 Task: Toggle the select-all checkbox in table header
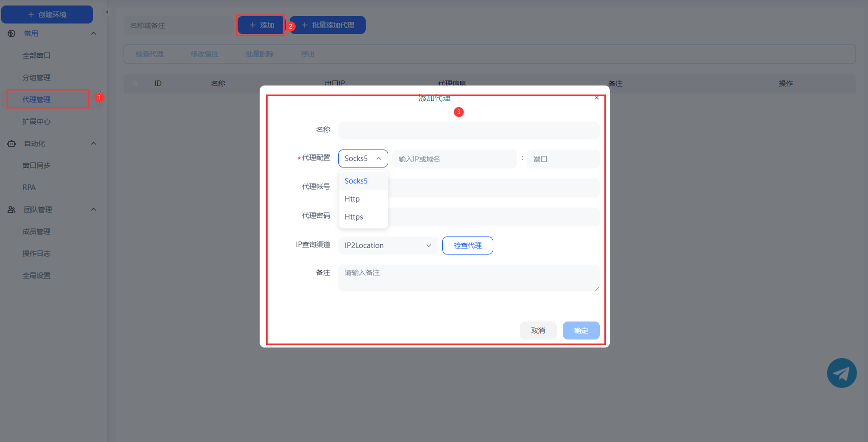pos(135,83)
